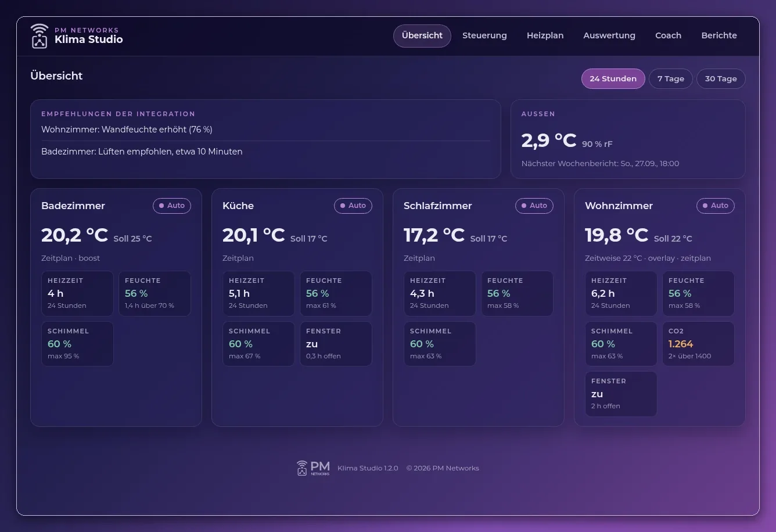Viewport: 776px width, 532px height.
Task: Select the Badezimmer Schimmel tile
Action: pyautogui.click(x=77, y=344)
